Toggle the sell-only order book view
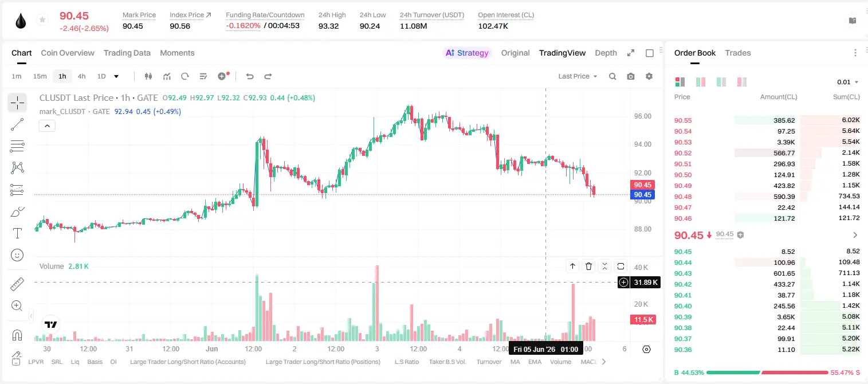 [742, 82]
